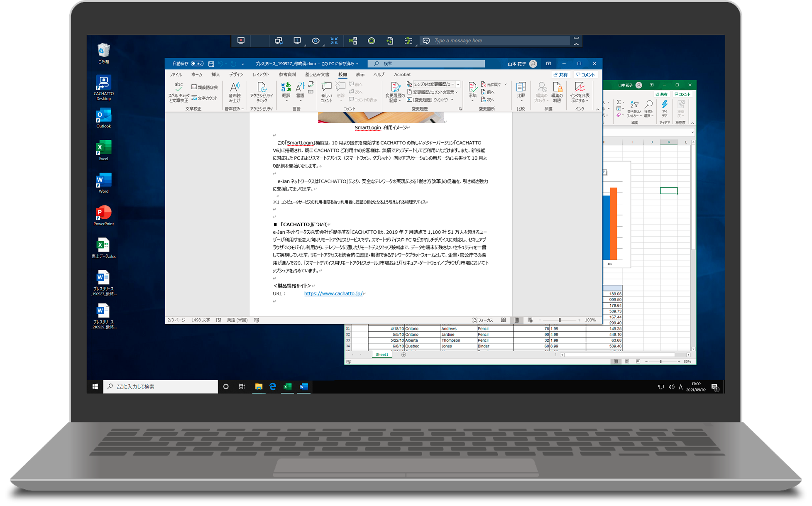Click Hide Ink (インクを非表示にする)
Image resolution: width=812 pixels, height=506 pixels.
click(x=580, y=92)
